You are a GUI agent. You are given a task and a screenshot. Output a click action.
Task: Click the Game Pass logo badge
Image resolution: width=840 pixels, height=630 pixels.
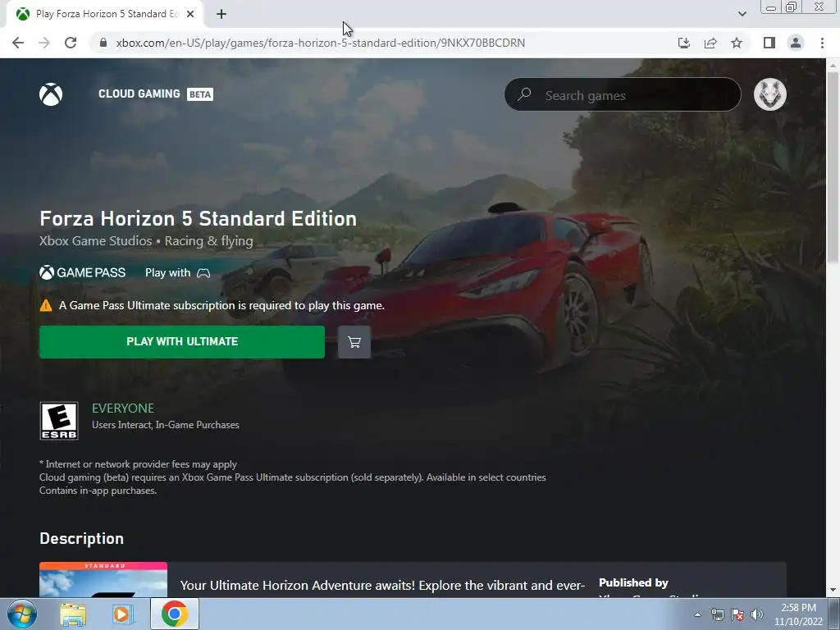(83, 272)
